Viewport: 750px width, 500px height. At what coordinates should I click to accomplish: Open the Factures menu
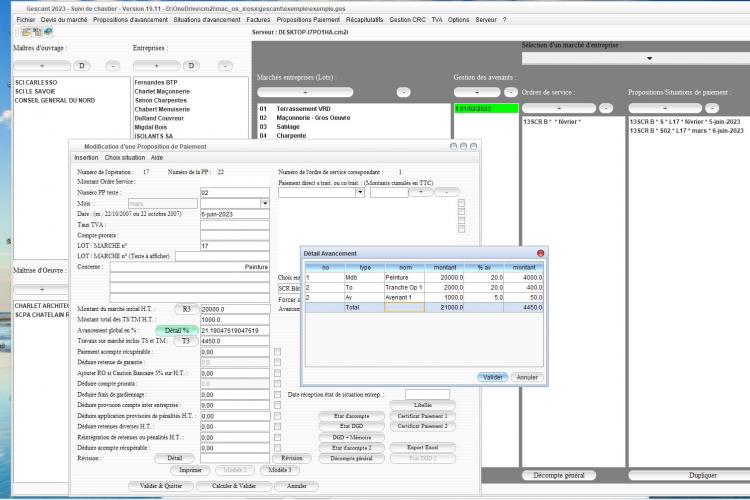click(x=258, y=20)
